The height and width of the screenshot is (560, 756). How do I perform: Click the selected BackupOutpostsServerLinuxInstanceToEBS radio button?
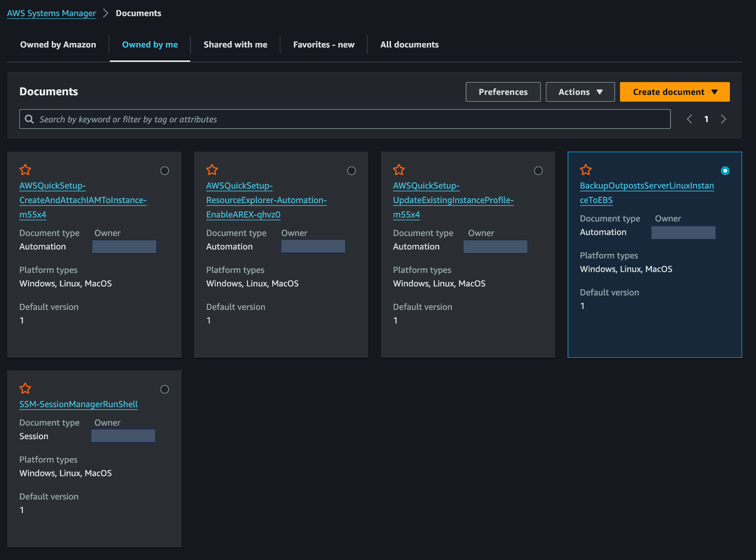point(725,171)
